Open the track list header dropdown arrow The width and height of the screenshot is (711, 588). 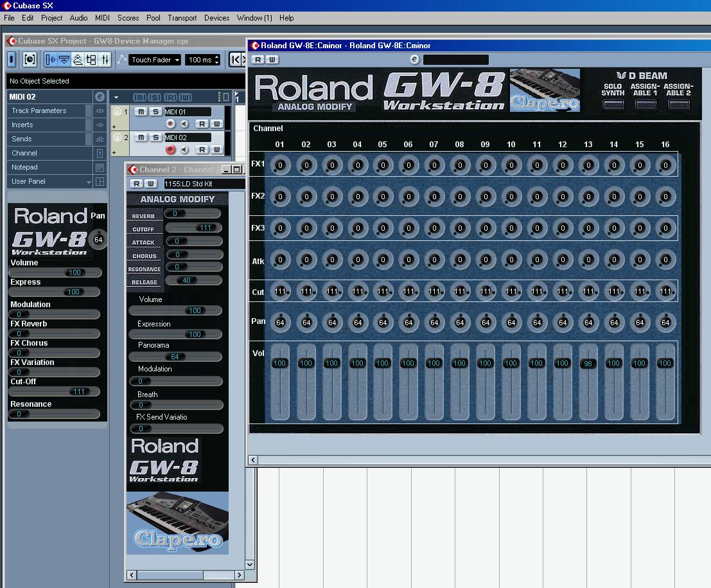click(116, 97)
